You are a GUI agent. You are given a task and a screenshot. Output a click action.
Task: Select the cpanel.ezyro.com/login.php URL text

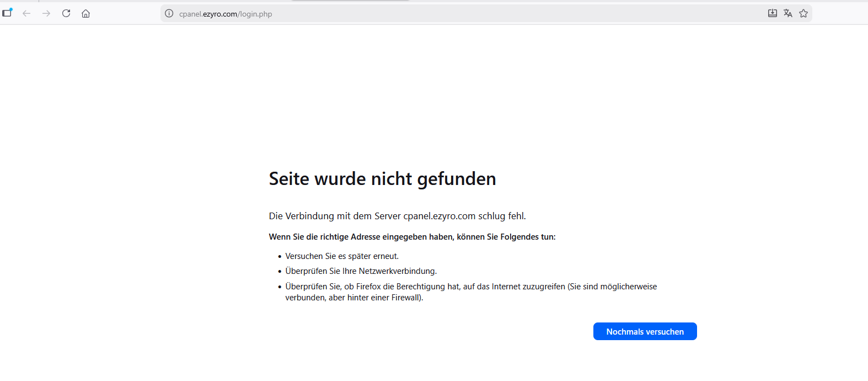(226, 14)
